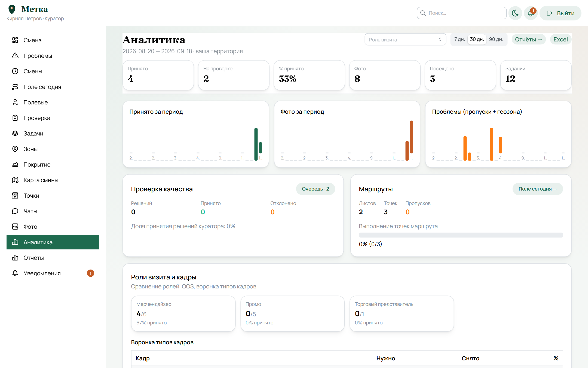Click the На проверке 2 card
The height and width of the screenshot is (368, 588).
pyautogui.click(x=234, y=75)
